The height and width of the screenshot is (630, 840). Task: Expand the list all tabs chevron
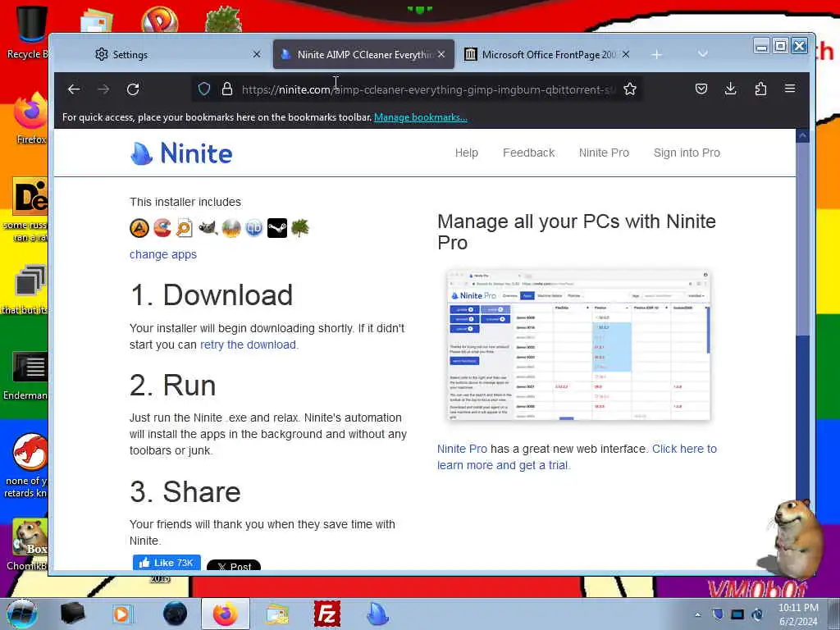[703, 54]
